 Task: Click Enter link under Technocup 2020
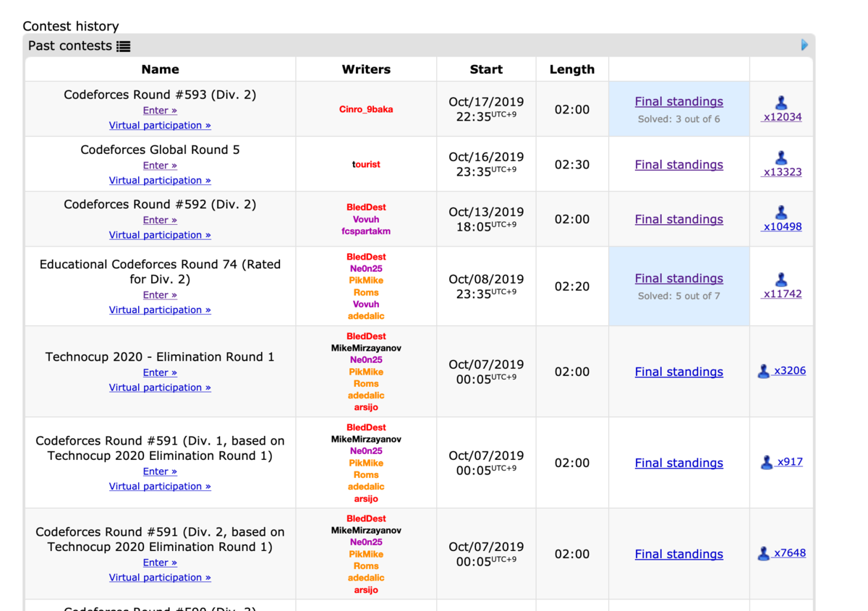[x=160, y=372]
